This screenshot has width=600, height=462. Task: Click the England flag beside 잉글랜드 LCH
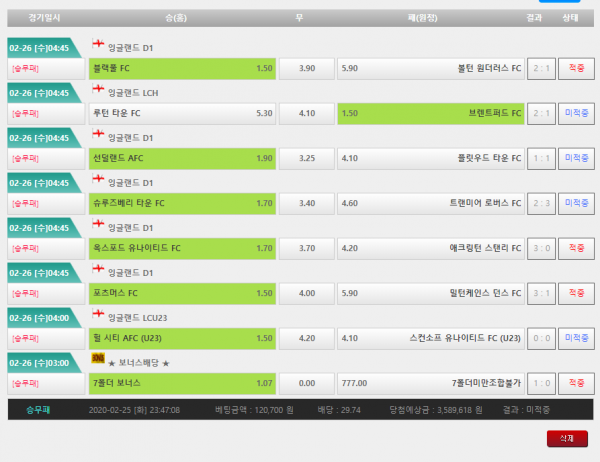pyautogui.click(x=97, y=91)
